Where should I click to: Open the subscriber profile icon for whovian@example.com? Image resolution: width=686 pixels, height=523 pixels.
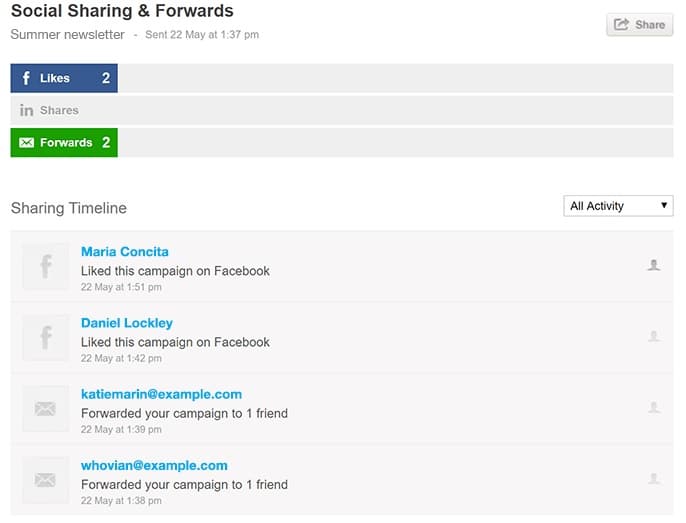click(x=654, y=479)
